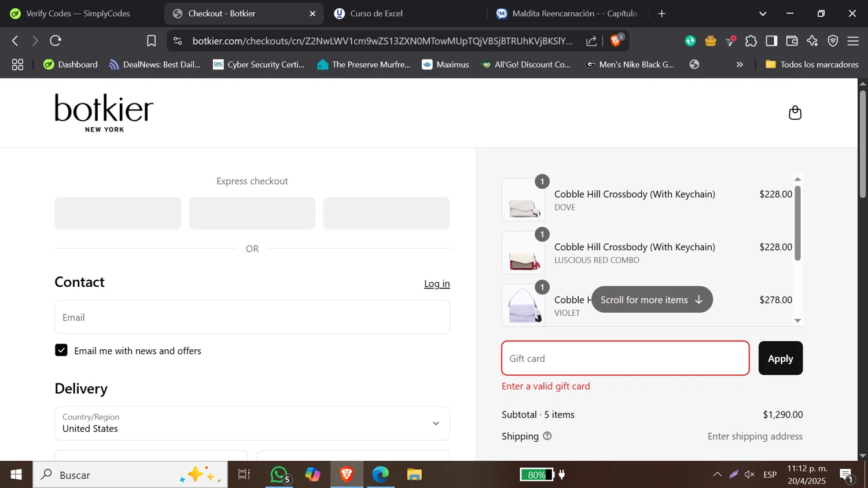Viewport: 868px width, 488px height.
Task: Click the muted volume speaker icon
Action: tap(750, 475)
